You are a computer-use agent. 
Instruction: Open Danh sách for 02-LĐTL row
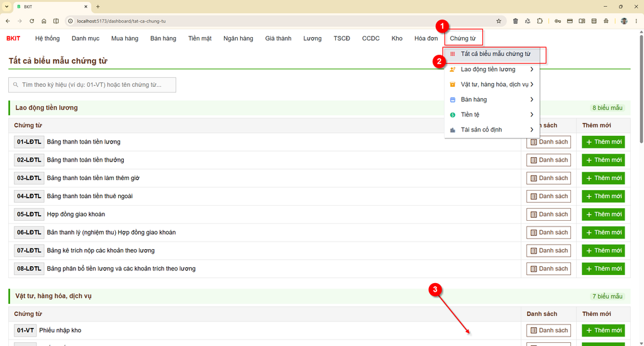pyautogui.click(x=548, y=160)
